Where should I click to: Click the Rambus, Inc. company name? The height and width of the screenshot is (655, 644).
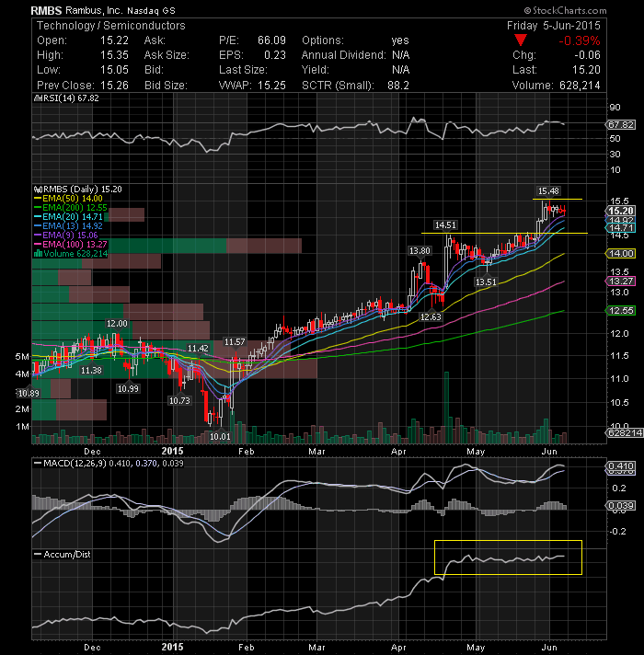94,10
